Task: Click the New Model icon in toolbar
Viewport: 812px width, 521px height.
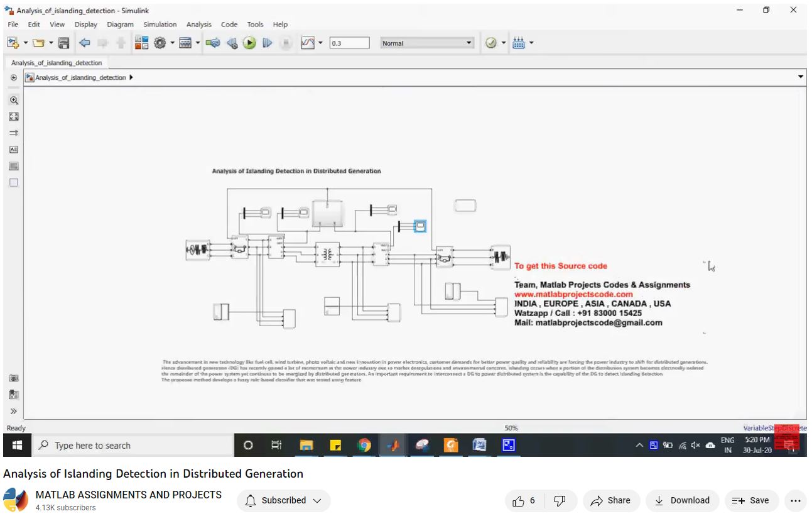Action: (x=13, y=43)
